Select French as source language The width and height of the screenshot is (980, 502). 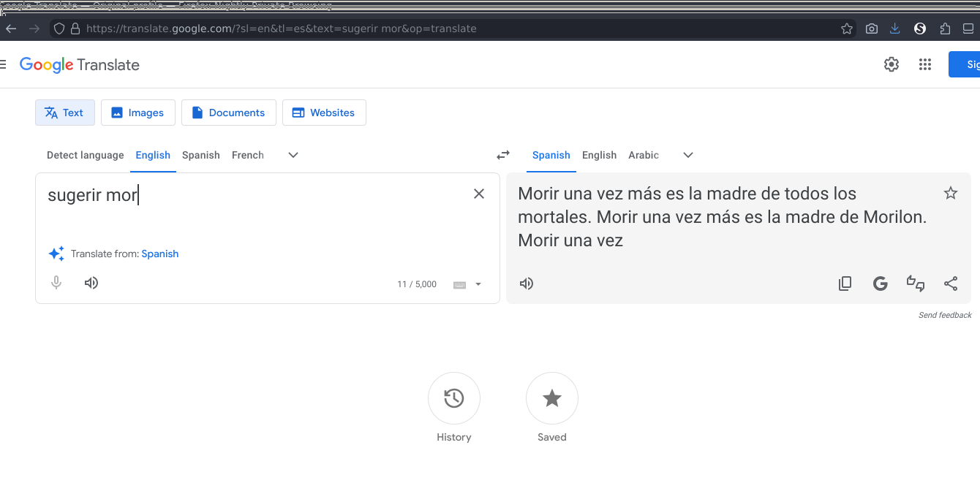pyautogui.click(x=248, y=155)
